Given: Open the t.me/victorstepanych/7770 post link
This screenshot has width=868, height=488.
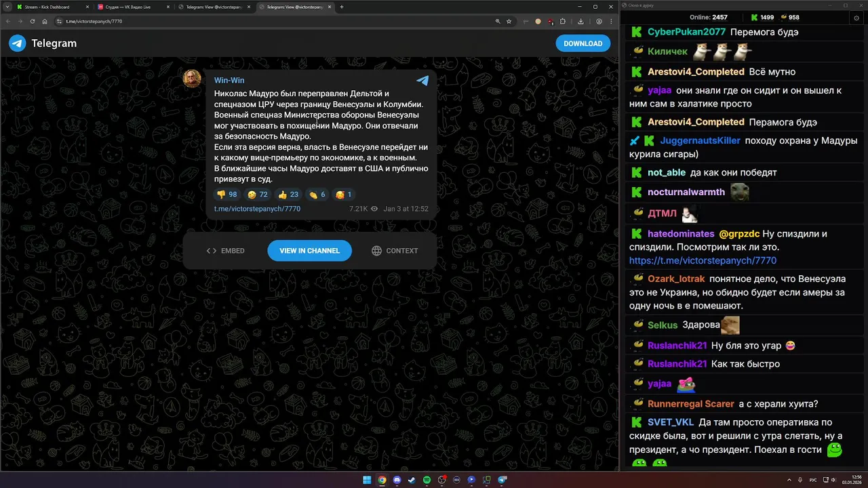Looking at the screenshot, I should point(257,209).
